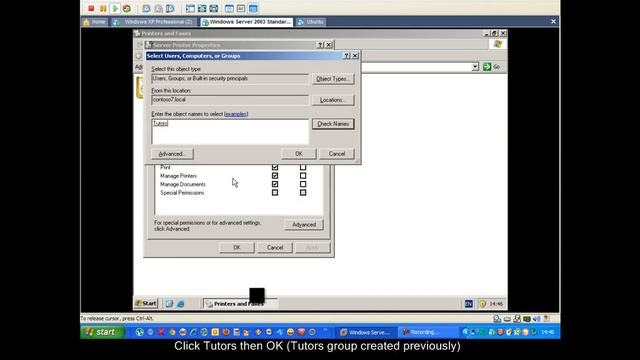
Task: Click the Windows Serve... host taskbar button
Action: [x=367, y=332]
